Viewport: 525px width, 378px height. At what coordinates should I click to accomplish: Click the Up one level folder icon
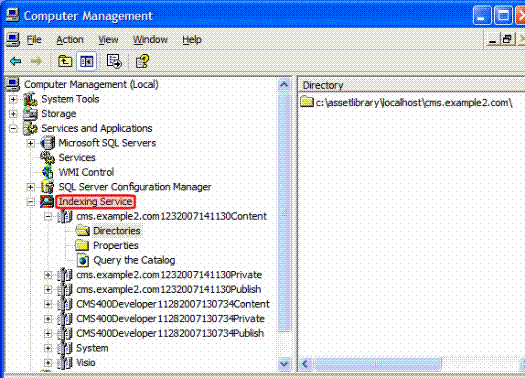pyautogui.click(x=65, y=61)
